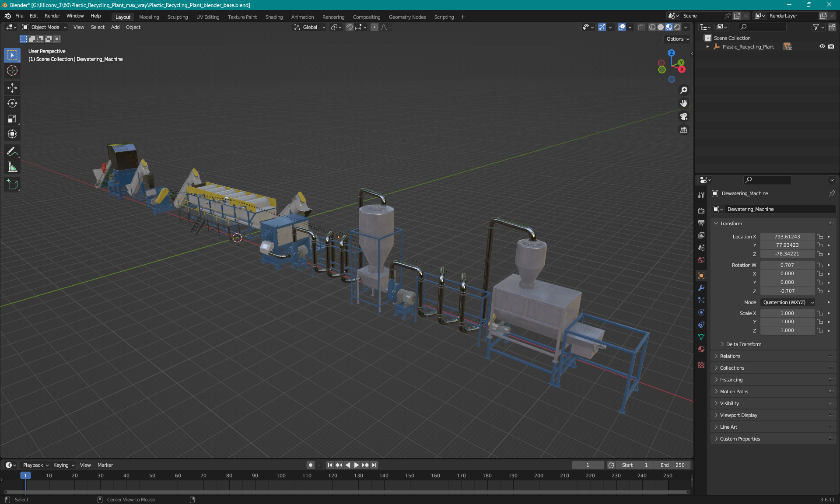Open the rotation Mode Quaternion dropdown
Screen dimensions: 840x504
click(787, 302)
